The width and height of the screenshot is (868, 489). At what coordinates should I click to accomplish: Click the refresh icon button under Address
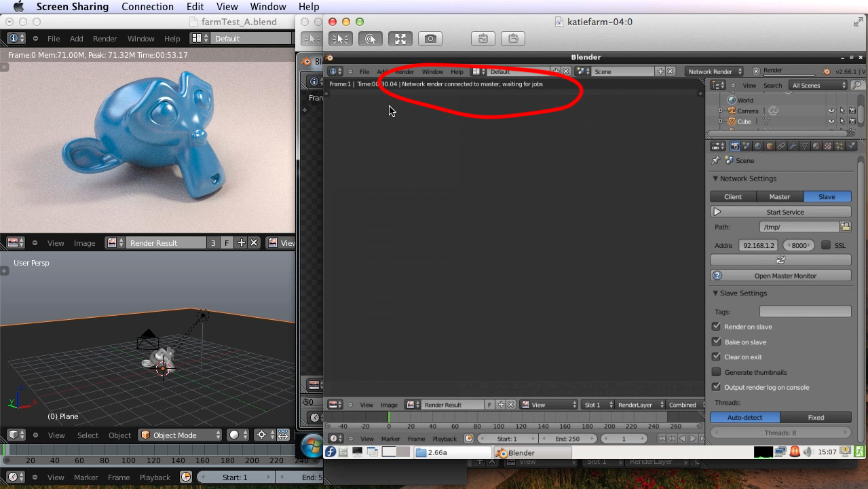[x=780, y=260]
